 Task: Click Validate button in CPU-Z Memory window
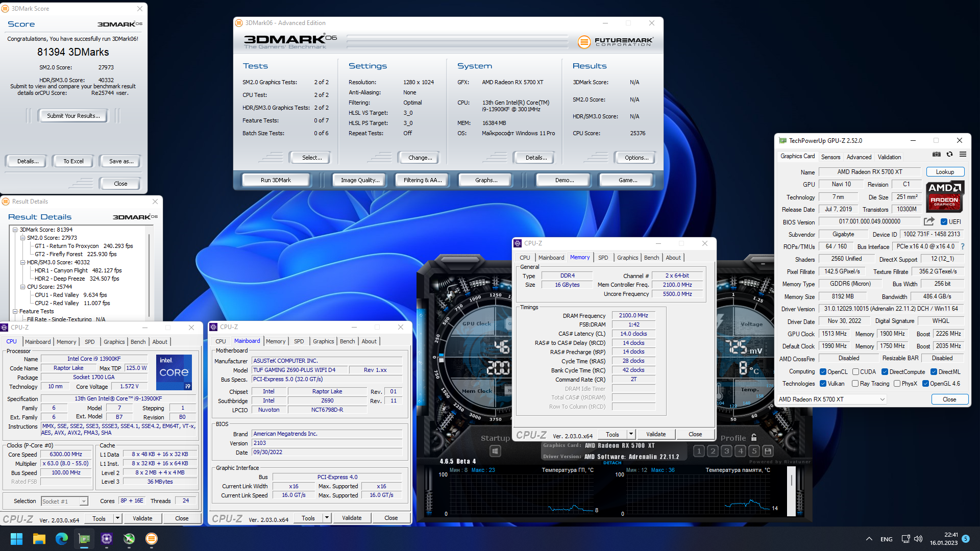tap(656, 434)
